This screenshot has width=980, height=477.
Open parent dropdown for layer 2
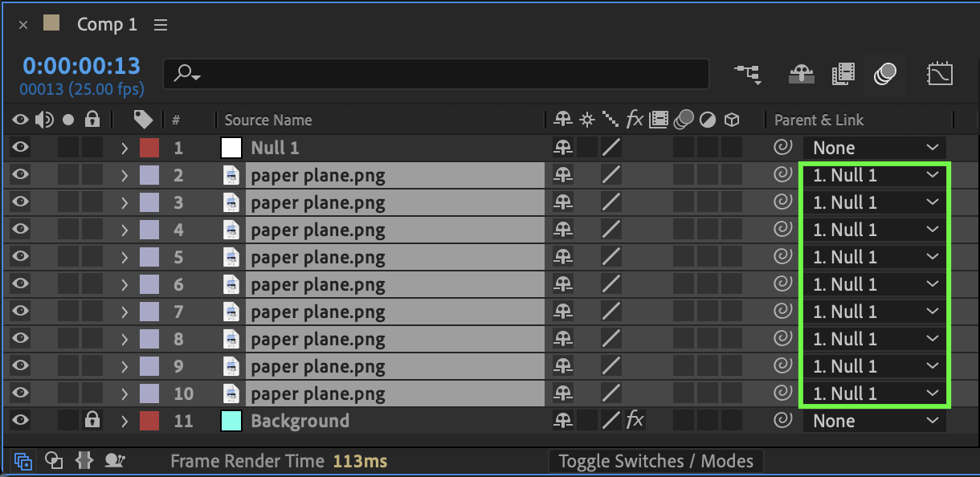point(875,175)
